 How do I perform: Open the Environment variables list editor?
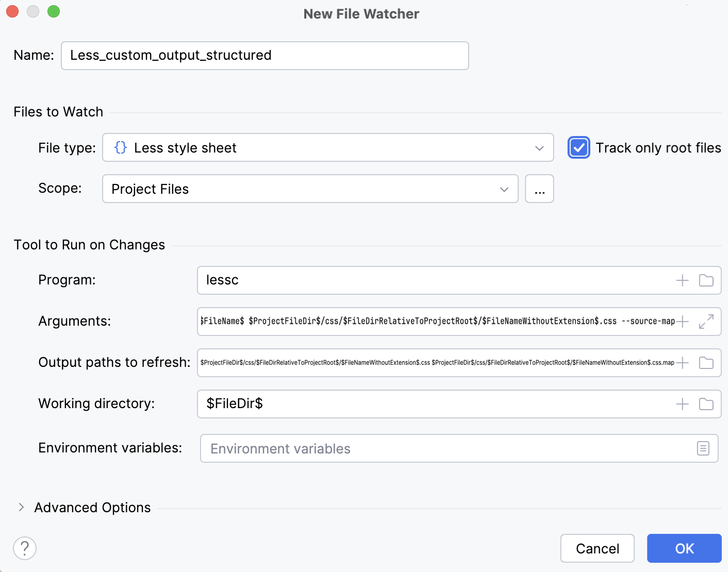pyautogui.click(x=703, y=448)
